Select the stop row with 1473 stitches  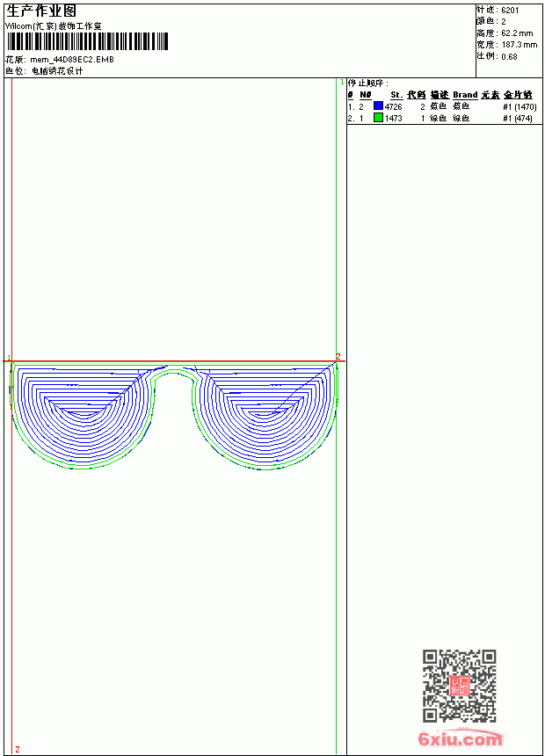coord(442,118)
